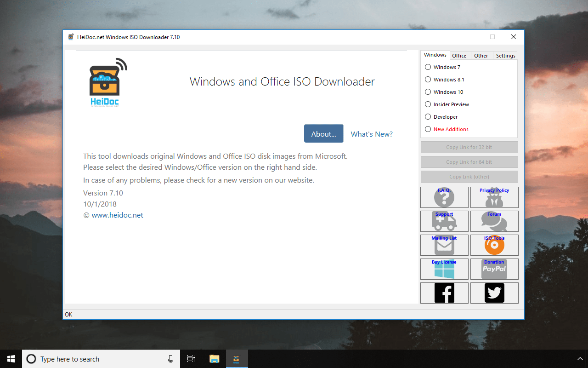This screenshot has width=588, height=368.
Task: Click the Buy License Windows logo
Action: pos(444,269)
